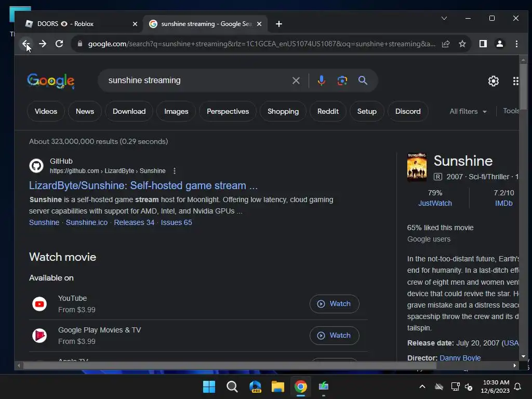Open the Google apps grid

click(x=515, y=81)
